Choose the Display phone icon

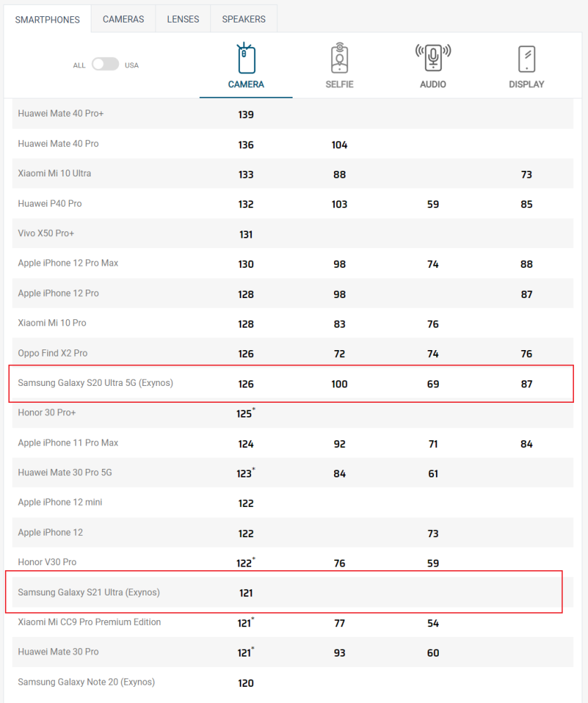click(x=527, y=59)
